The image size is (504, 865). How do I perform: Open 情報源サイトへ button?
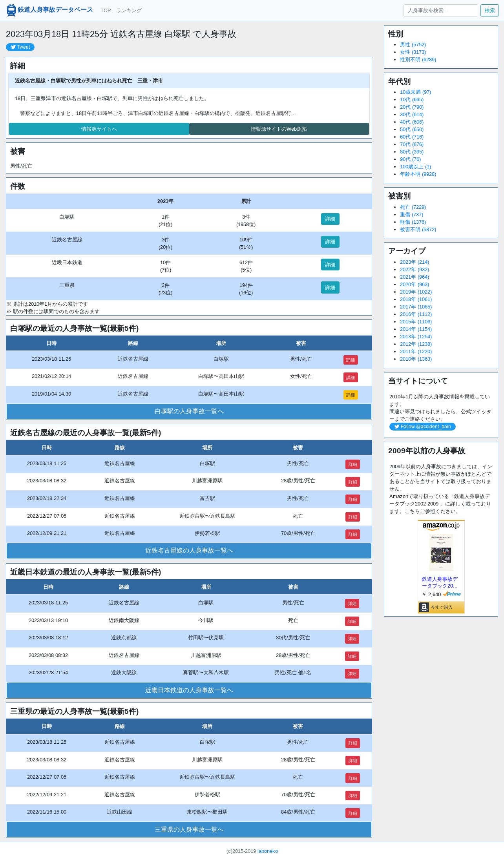click(99, 129)
